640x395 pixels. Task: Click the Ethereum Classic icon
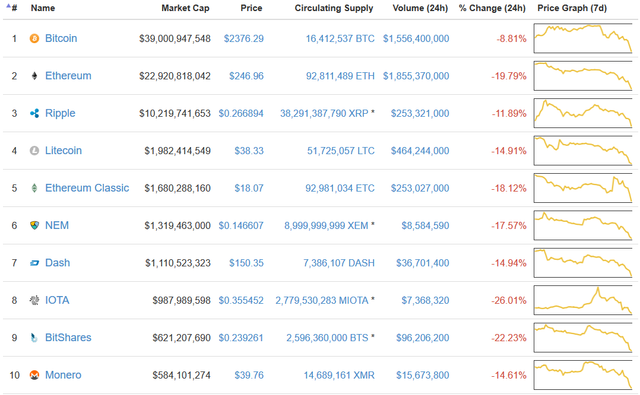click(x=34, y=188)
